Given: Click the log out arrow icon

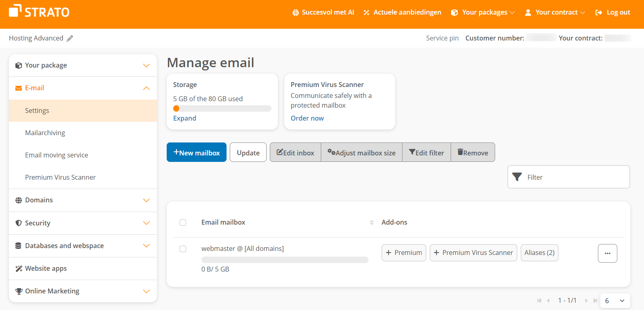Looking at the screenshot, I should [x=599, y=13].
